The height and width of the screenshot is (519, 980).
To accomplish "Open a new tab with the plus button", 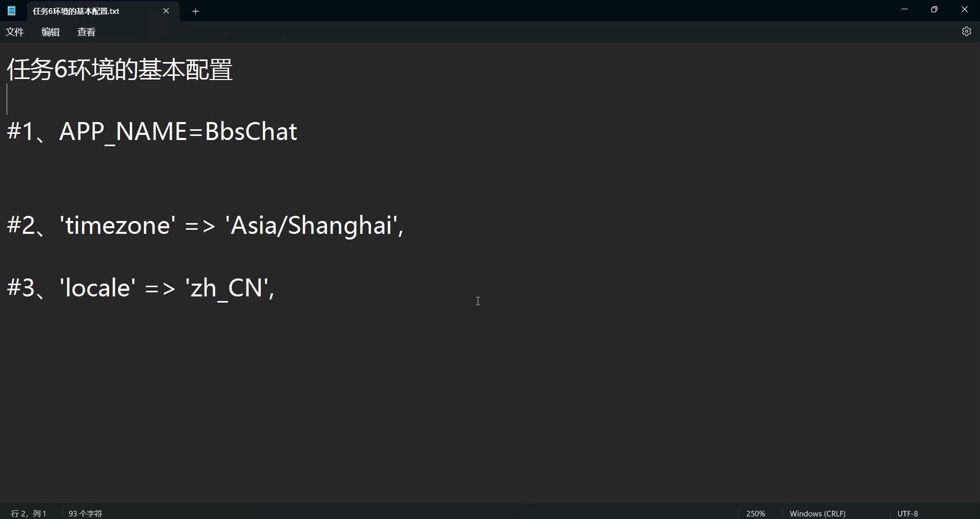I will click(x=195, y=11).
